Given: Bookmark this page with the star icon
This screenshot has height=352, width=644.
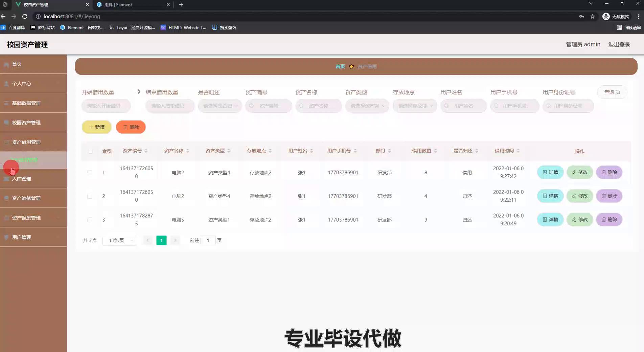Looking at the screenshot, I should pyautogui.click(x=592, y=16).
